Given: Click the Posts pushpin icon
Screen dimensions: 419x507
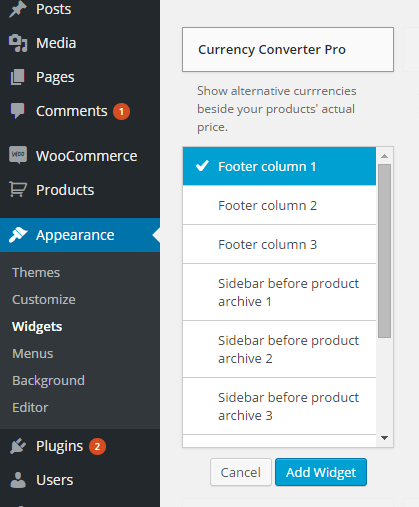Looking at the screenshot, I should point(18,9).
